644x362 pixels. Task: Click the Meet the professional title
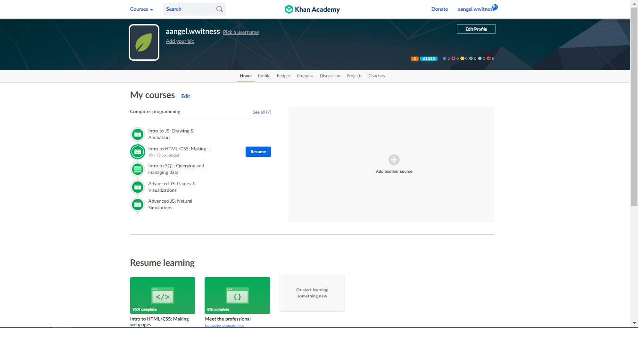pyautogui.click(x=228, y=319)
